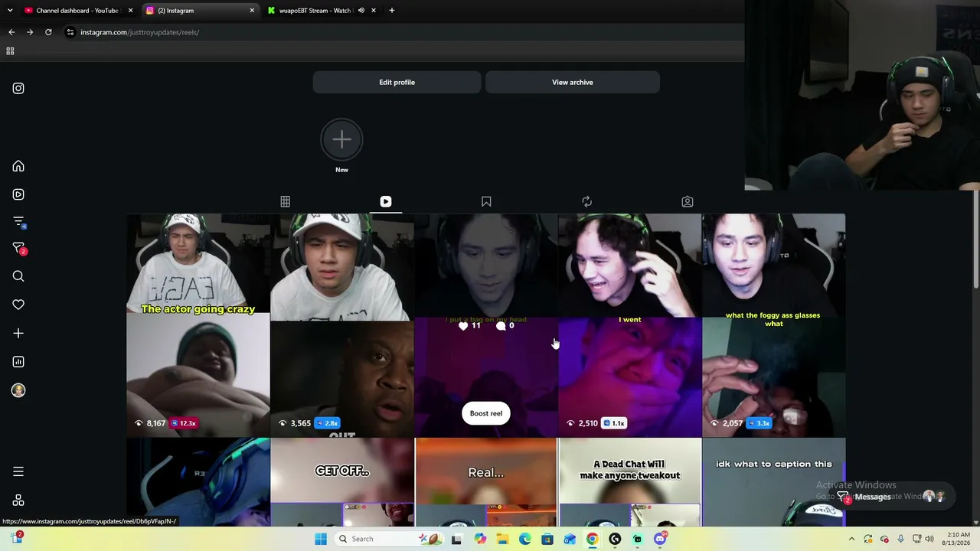Open the 'GET OFF..' reel
This screenshot has width=980, height=551.
342,482
